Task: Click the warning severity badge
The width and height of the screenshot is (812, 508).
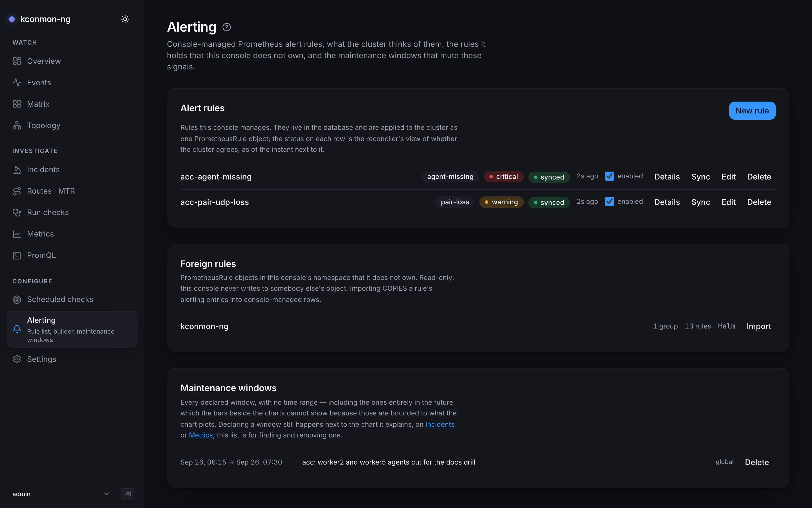Action: pyautogui.click(x=501, y=202)
